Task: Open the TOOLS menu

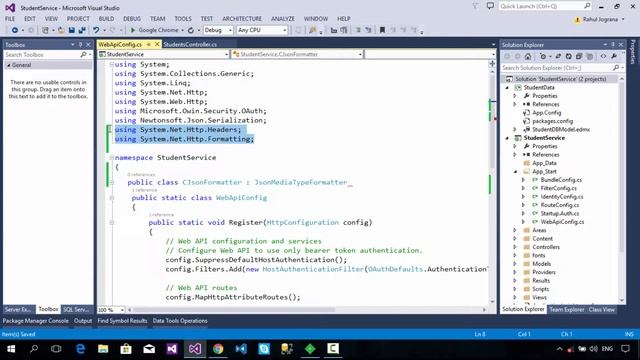Action: click(x=183, y=19)
